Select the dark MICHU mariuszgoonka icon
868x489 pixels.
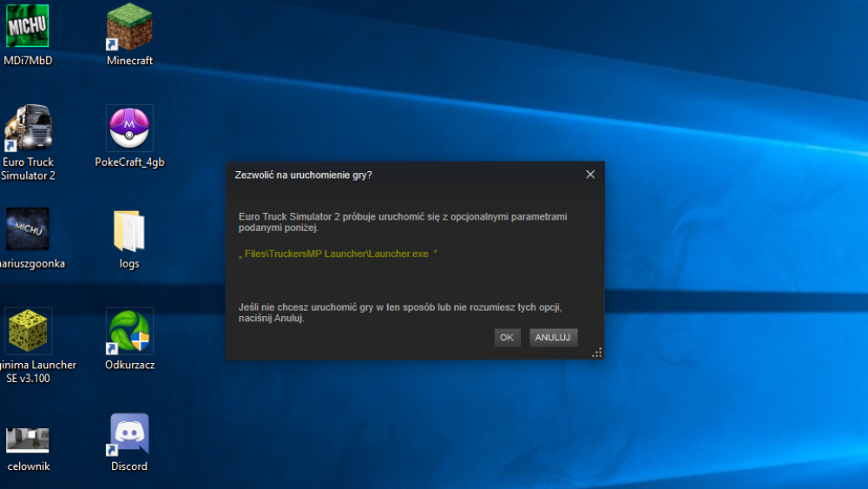[28, 229]
